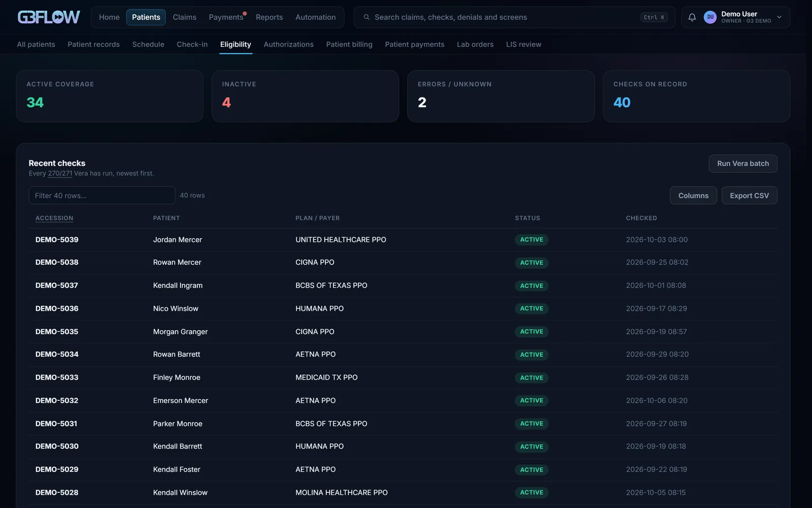Select patient Morgan Granger
This screenshot has width=812, height=508.
[180, 332]
